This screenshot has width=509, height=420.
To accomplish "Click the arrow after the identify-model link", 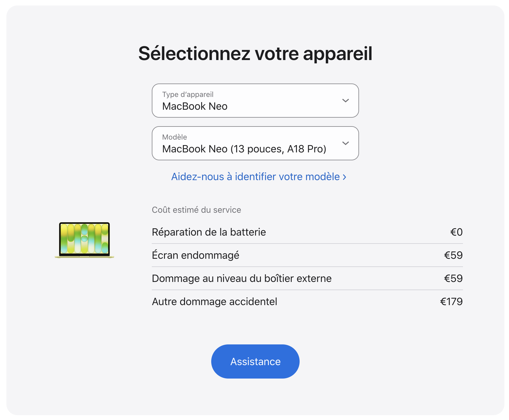I will pos(344,177).
